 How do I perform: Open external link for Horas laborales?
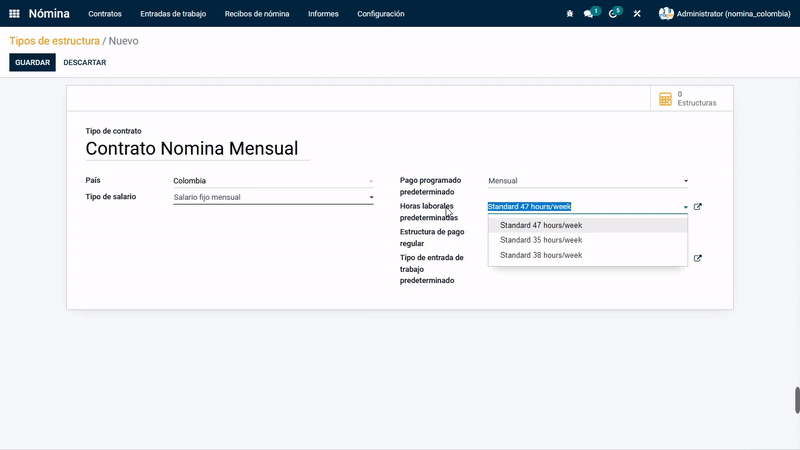click(x=698, y=207)
